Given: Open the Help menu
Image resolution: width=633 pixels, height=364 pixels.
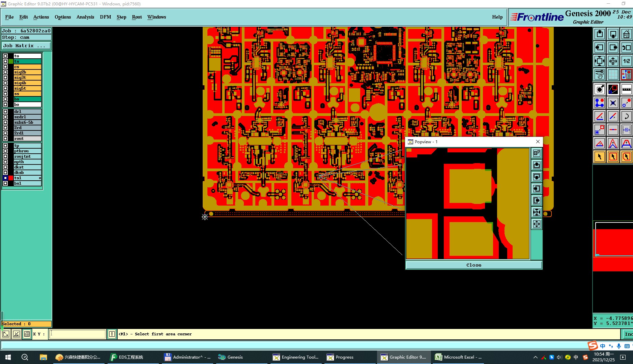Looking at the screenshot, I should 497,17.
